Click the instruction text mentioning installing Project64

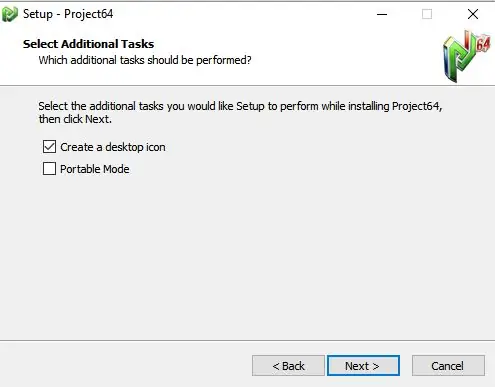tap(240, 106)
